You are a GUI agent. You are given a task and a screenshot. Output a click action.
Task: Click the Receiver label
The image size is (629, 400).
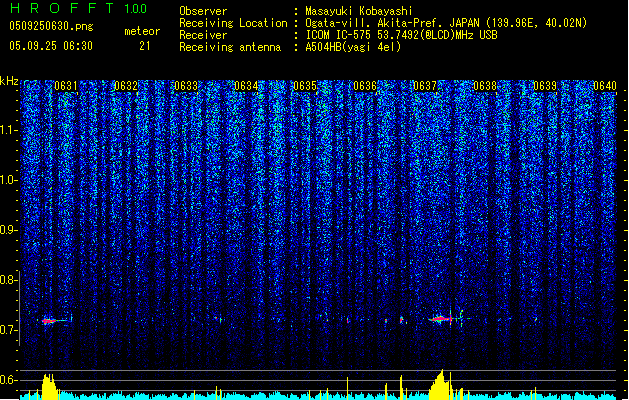(203, 35)
